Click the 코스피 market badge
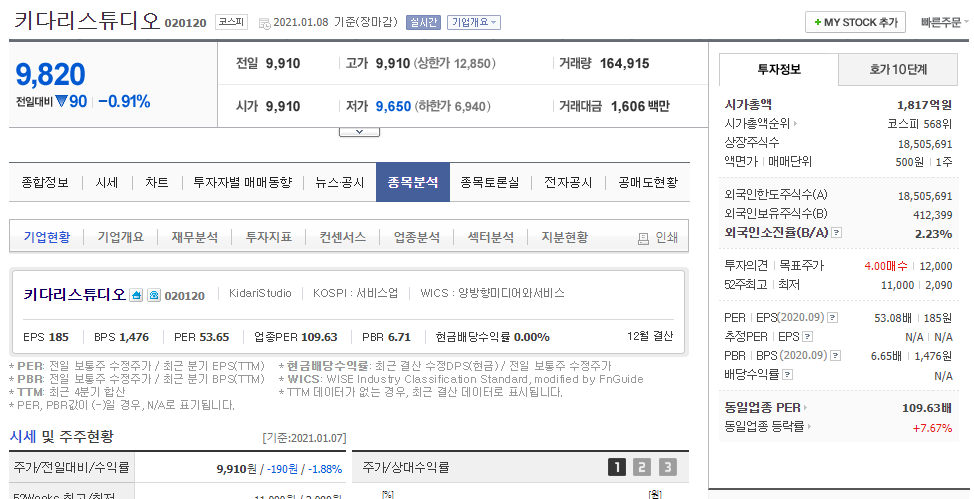This screenshot has height=499, width=974. (x=231, y=22)
